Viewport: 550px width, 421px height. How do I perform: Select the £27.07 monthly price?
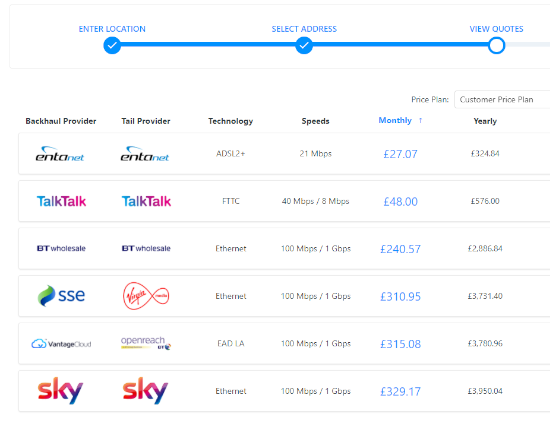point(400,154)
